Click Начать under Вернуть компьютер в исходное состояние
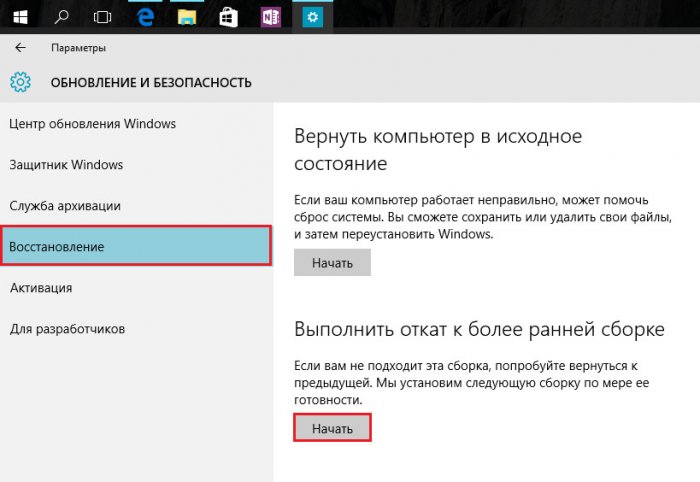This screenshot has width=700, height=482. click(332, 262)
